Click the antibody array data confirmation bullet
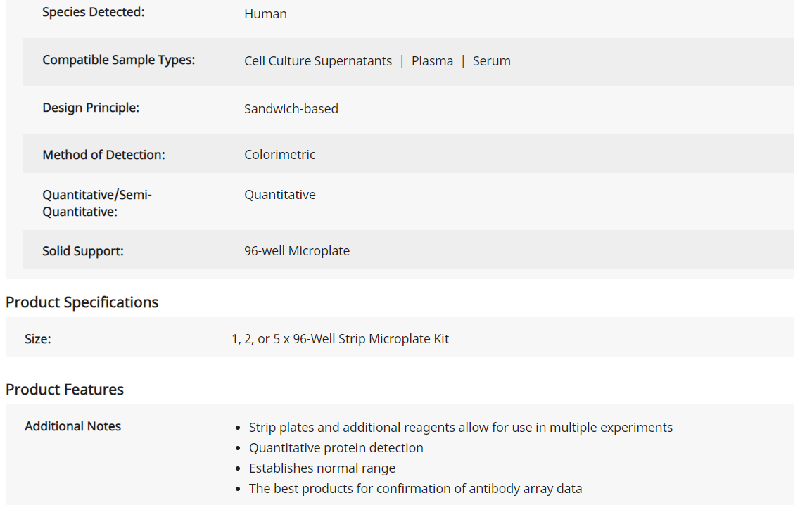This screenshot has height=505, width=812. pos(415,488)
